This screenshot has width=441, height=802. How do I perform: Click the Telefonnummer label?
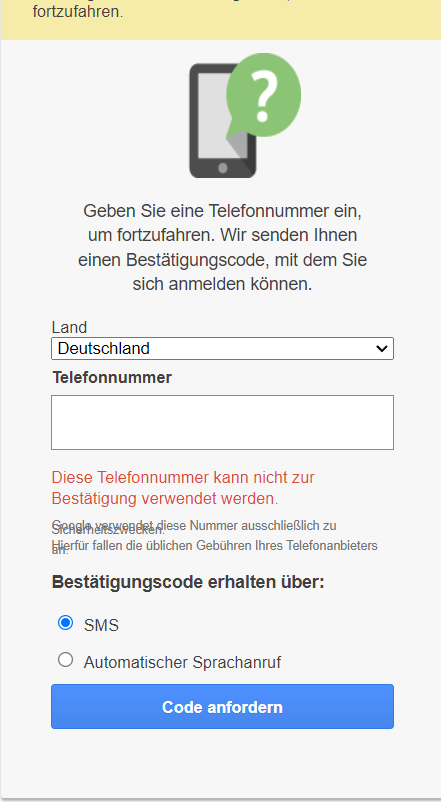click(x=112, y=378)
